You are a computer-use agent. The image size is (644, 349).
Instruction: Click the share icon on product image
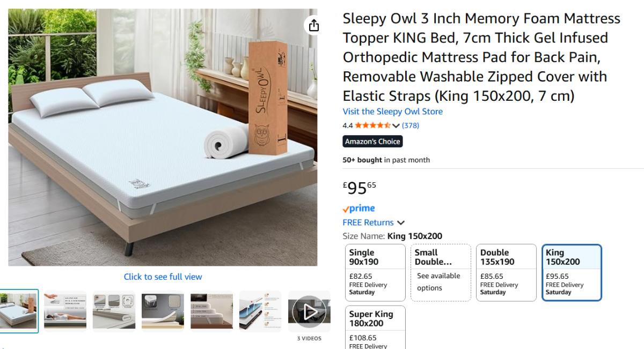click(x=314, y=26)
